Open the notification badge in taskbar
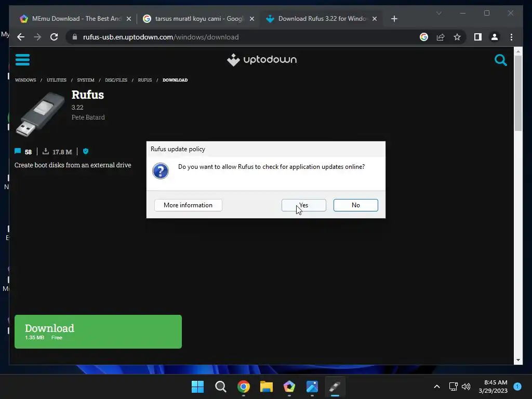This screenshot has height=399, width=532. [517, 387]
